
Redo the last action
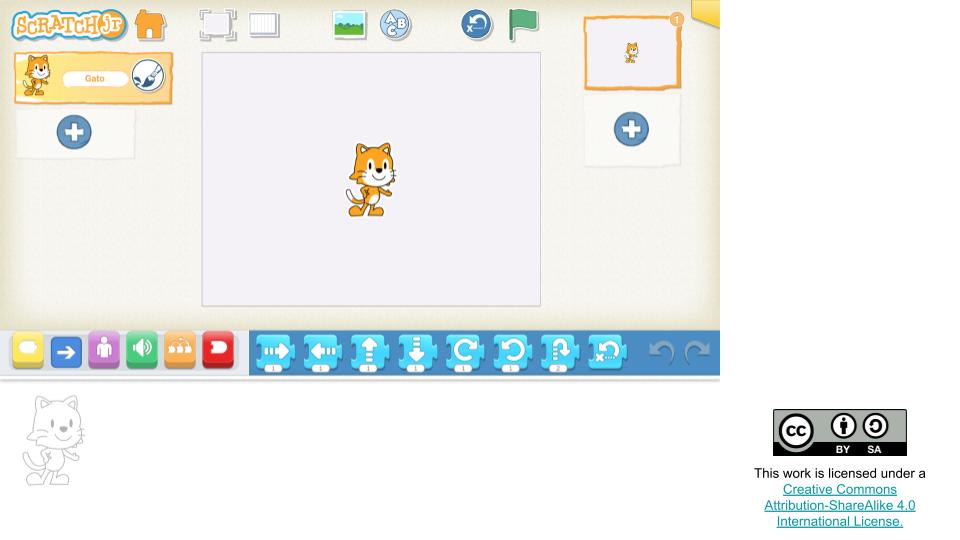[x=697, y=352]
